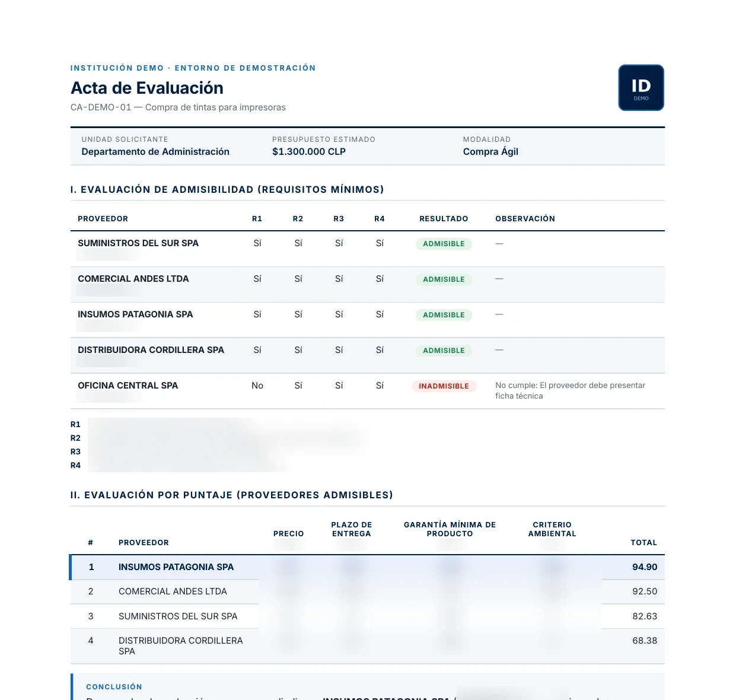Click the 'TOTAL' column header
736x700 pixels.
[643, 543]
